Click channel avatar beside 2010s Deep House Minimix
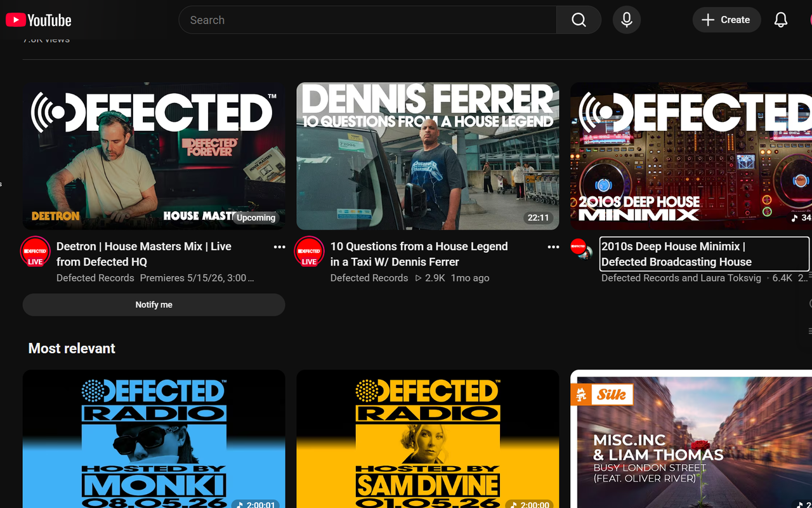This screenshot has height=508, width=812. click(582, 250)
